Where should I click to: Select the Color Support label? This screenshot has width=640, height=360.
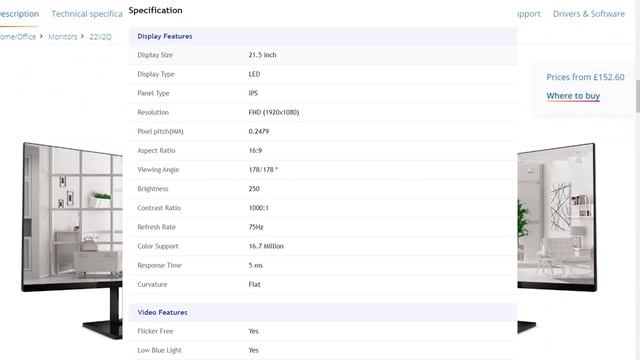pyautogui.click(x=158, y=247)
